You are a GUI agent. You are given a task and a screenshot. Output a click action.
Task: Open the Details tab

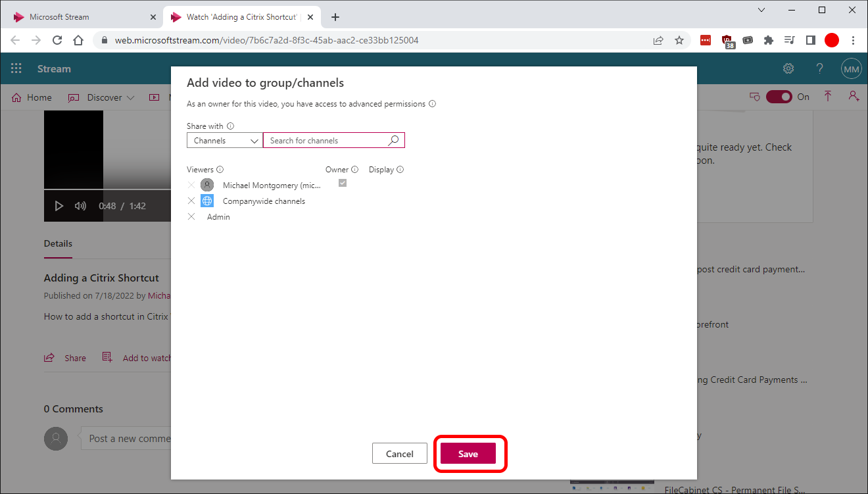pyautogui.click(x=58, y=243)
